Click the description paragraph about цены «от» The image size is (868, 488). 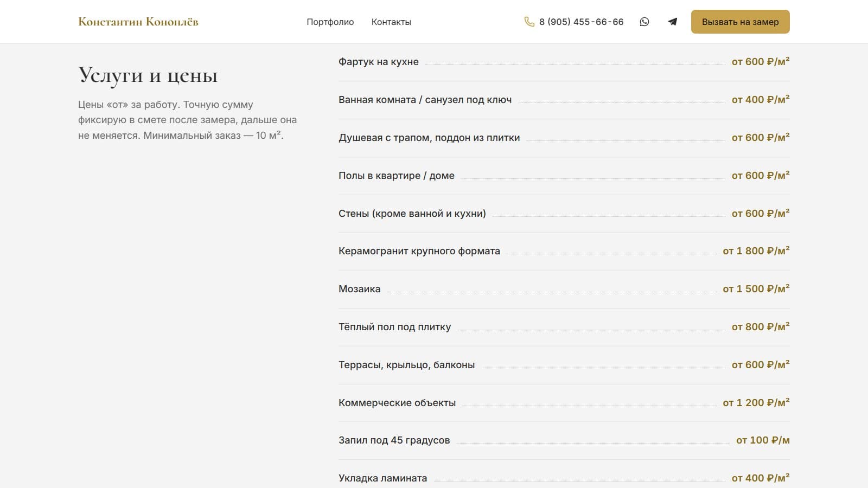tap(188, 120)
